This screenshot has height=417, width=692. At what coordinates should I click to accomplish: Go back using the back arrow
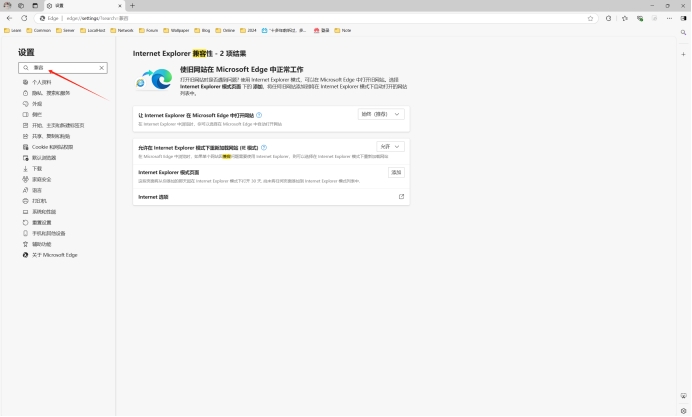coord(9,18)
